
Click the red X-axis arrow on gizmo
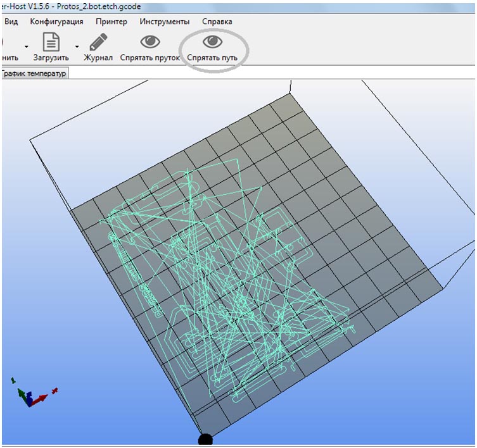pos(39,399)
